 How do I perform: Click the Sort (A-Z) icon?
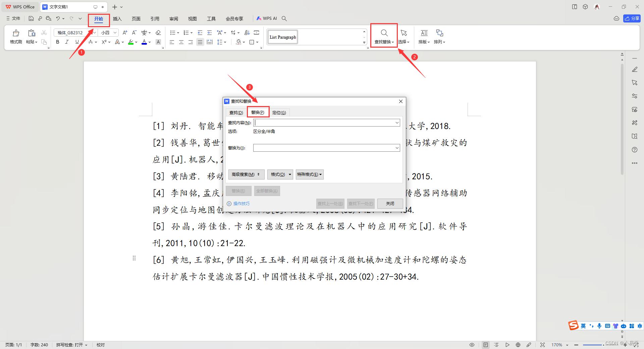tap(247, 33)
